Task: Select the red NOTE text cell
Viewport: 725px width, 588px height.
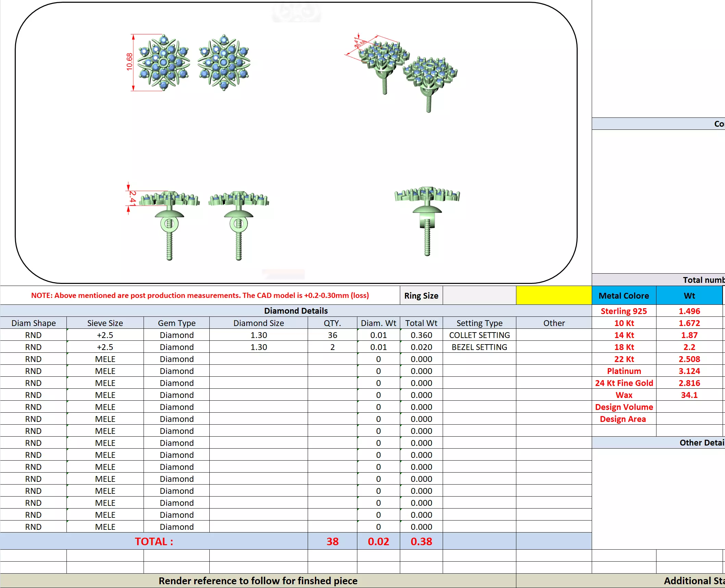Action: (x=200, y=295)
